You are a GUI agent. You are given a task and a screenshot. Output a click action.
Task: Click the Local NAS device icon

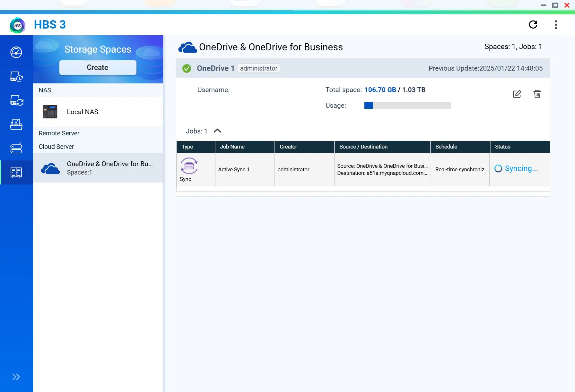(50, 112)
